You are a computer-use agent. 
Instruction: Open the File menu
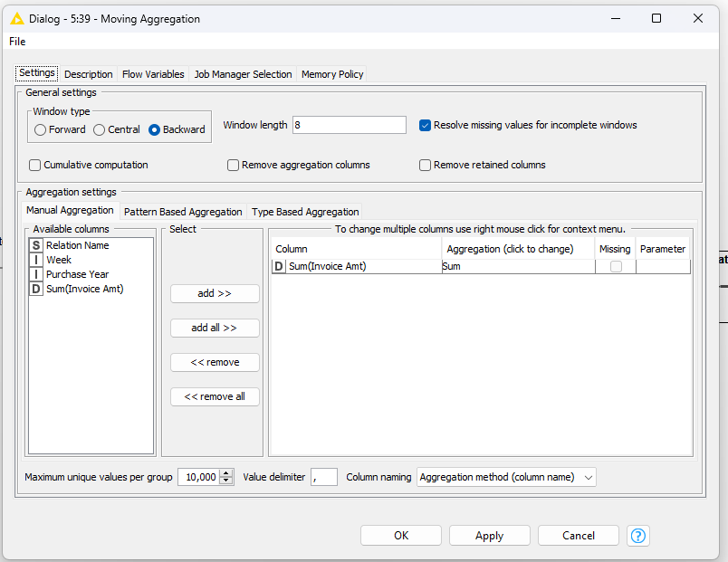[17, 42]
